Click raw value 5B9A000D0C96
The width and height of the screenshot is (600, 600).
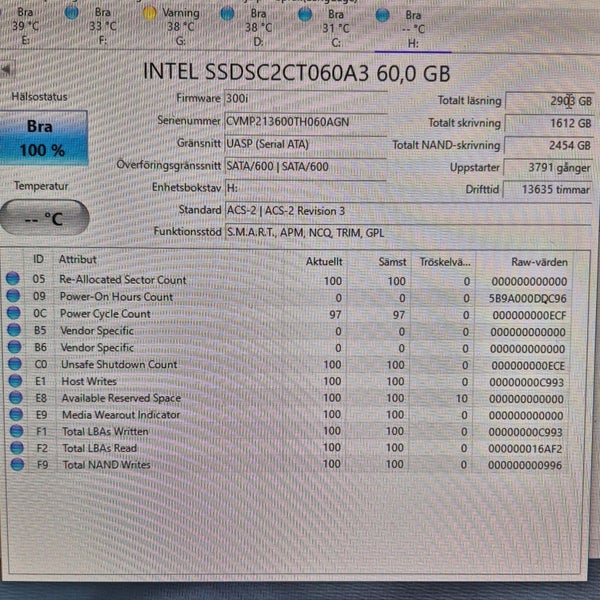coord(528,298)
